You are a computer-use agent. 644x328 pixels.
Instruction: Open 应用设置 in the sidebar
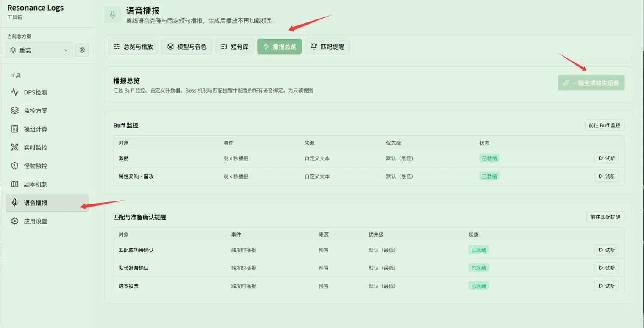point(47,221)
